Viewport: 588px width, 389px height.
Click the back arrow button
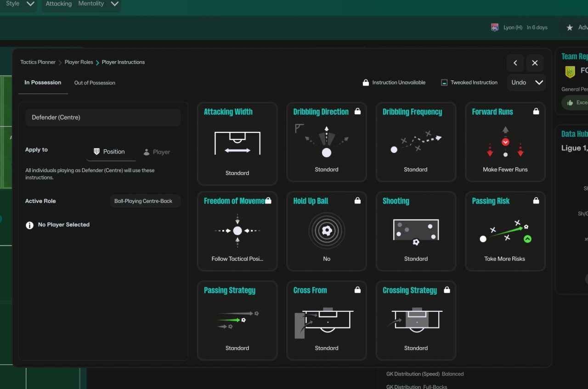click(515, 63)
